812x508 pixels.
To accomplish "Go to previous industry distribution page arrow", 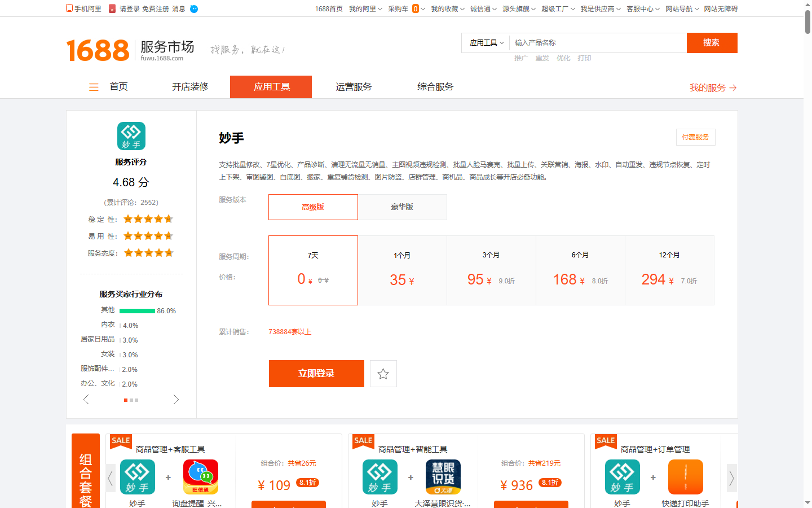I will click(x=86, y=400).
